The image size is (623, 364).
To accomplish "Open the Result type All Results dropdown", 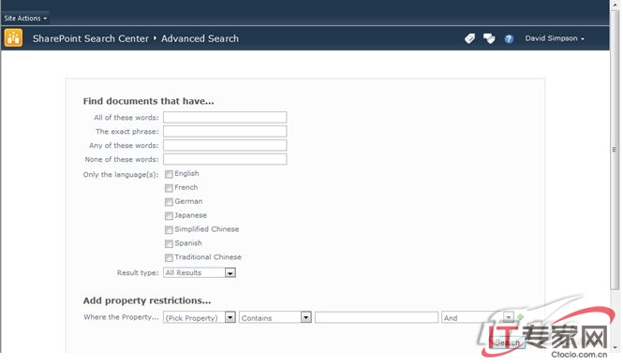I will tap(200, 272).
